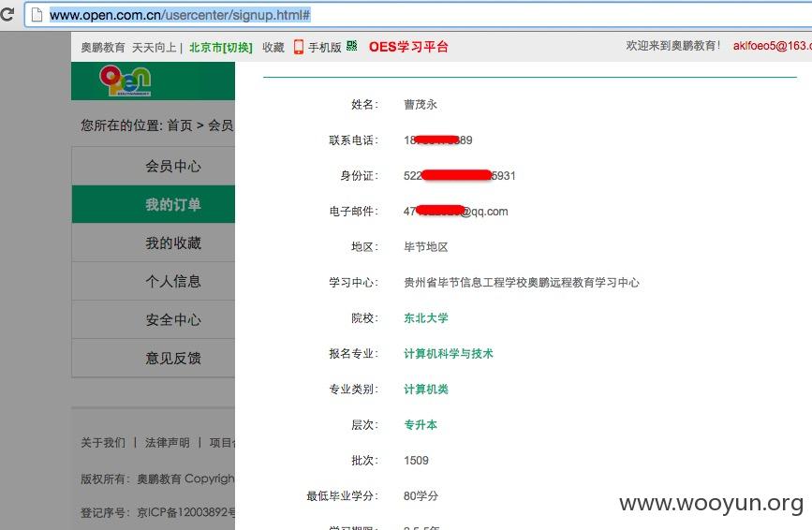
Task: Click the red mobile phone icon
Action: coord(298,47)
